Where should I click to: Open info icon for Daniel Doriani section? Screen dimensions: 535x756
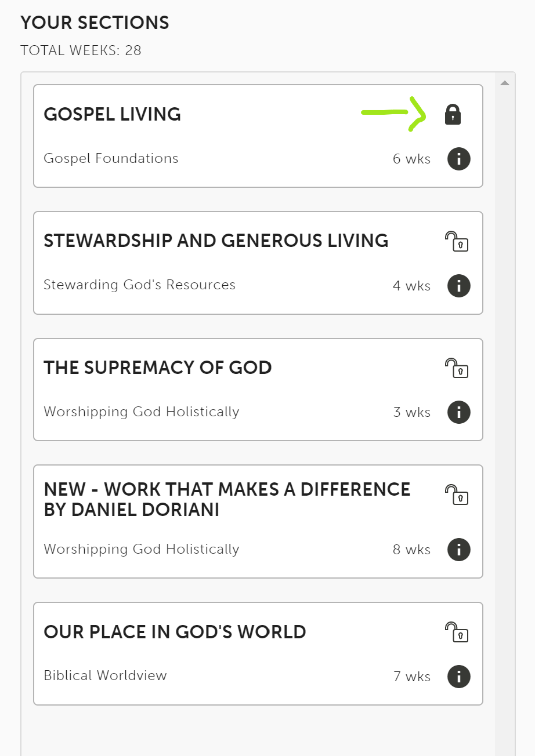(459, 550)
